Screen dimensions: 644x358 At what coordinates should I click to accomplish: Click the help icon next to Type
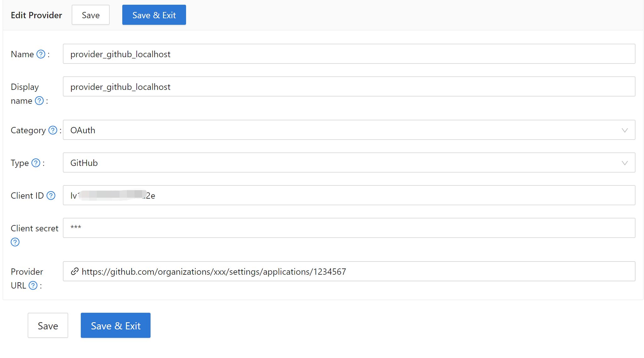36,163
